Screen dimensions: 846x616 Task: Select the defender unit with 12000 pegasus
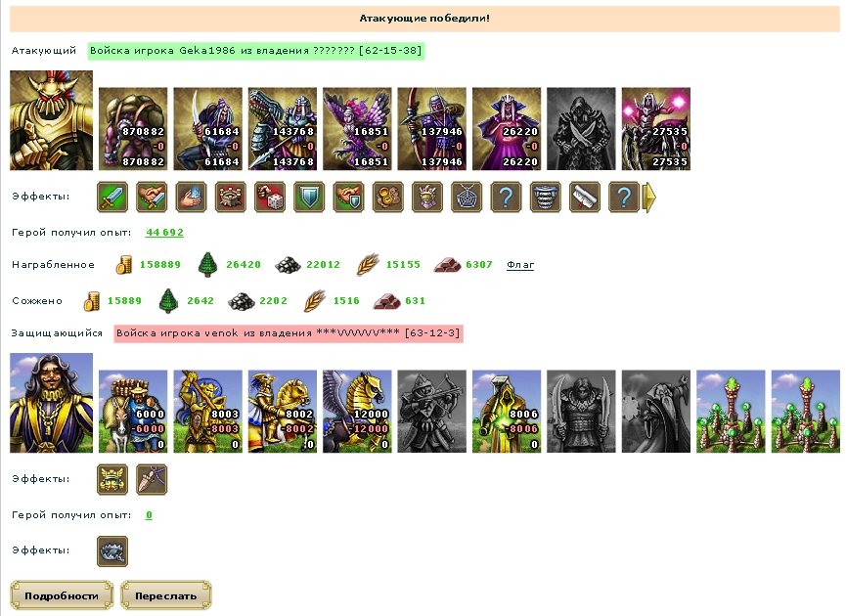357,411
